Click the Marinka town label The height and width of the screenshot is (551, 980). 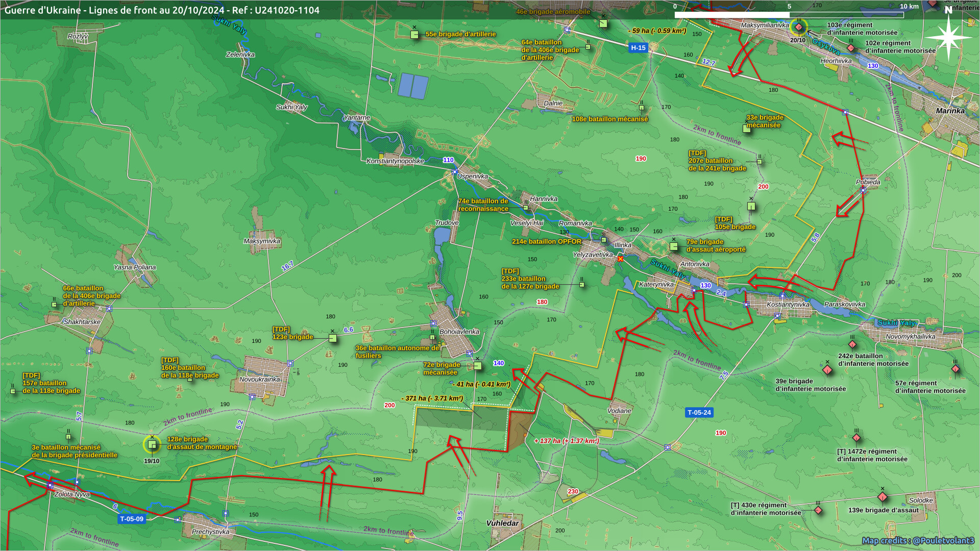[950, 111]
